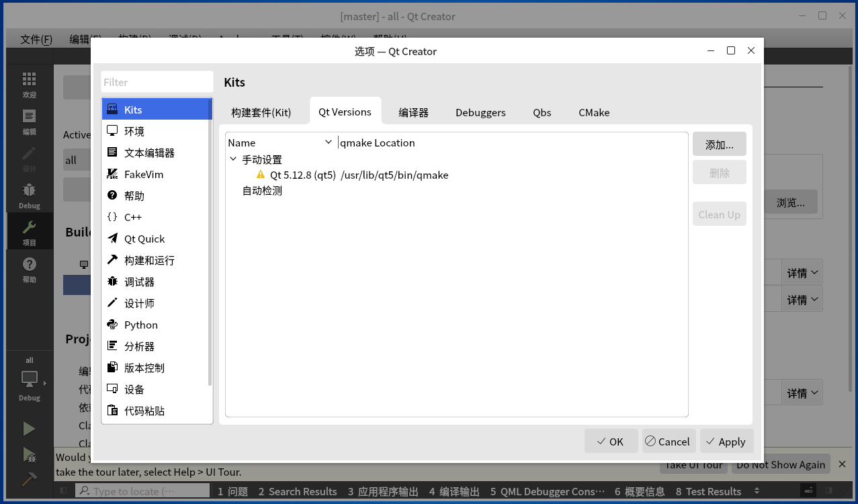Open the 2 Search Results output pane

pos(297,491)
